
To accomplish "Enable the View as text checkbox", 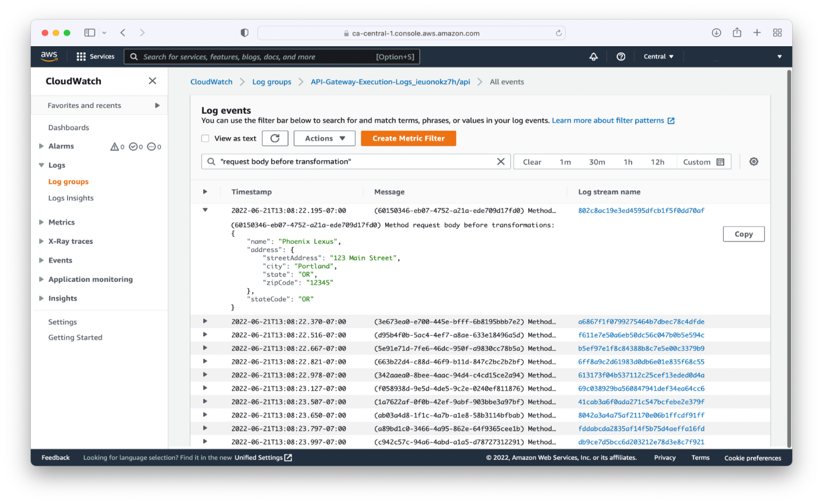I will (205, 138).
